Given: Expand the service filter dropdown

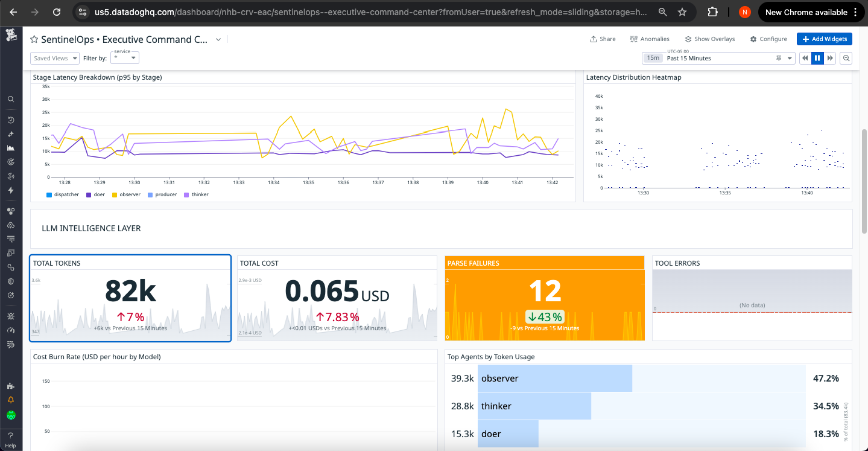Looking at the screenshot, I should [x=125, y=58].
